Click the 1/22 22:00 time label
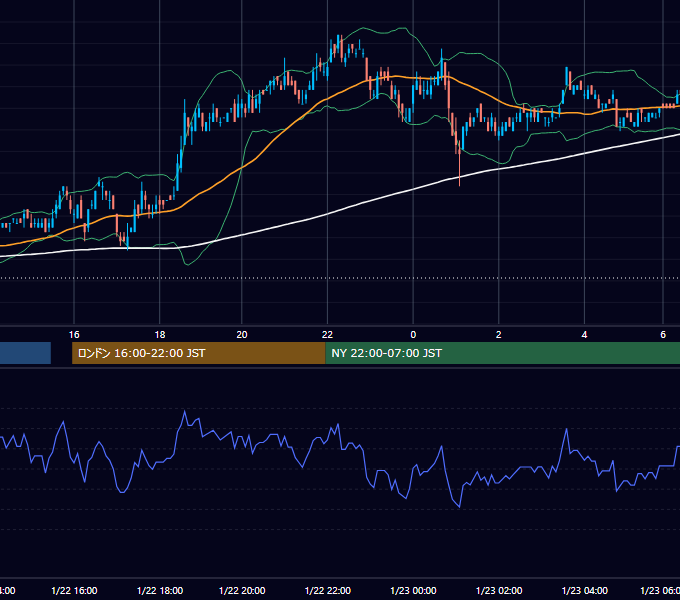The width and height of the screenshot is (680, 600). click(x=327, y=590)
